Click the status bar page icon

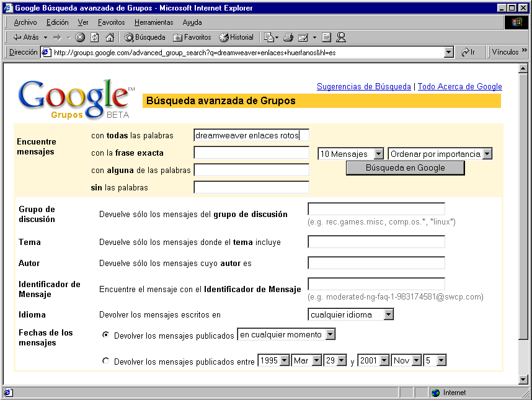pyautogui.click(x=9, y=393)
